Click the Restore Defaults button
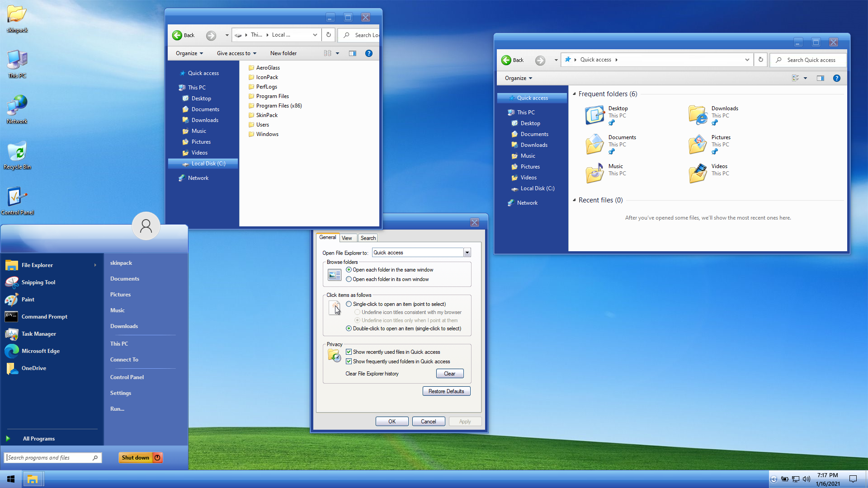This screenshot has width=868, height=488. tap(446, 391)
